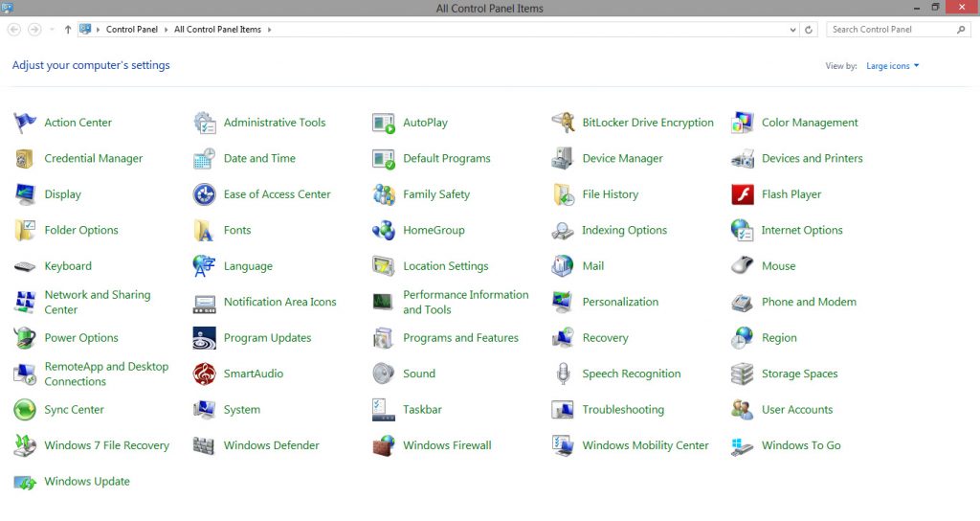Viewport: 980px width, 521px height.
Task: Open the Windows Firewall icon
Action: pyautogui.click(x=384, y=445)
